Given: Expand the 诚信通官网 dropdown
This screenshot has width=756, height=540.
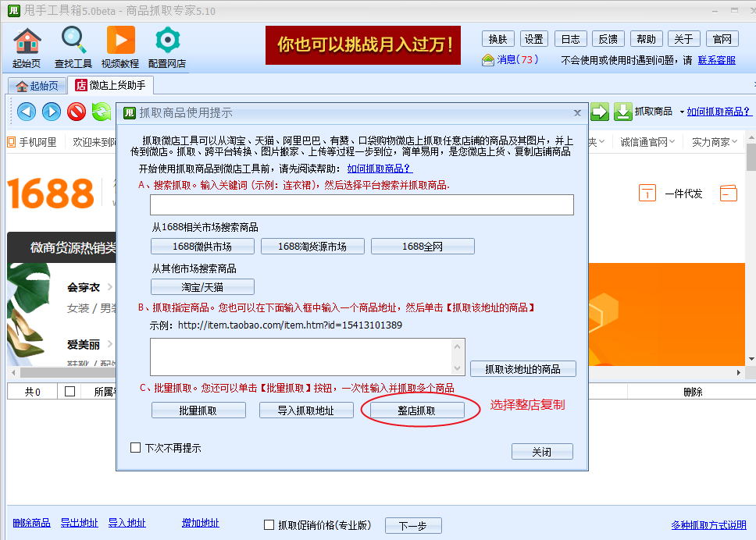Looking at the screenshot, I should [x=672, y=141].
